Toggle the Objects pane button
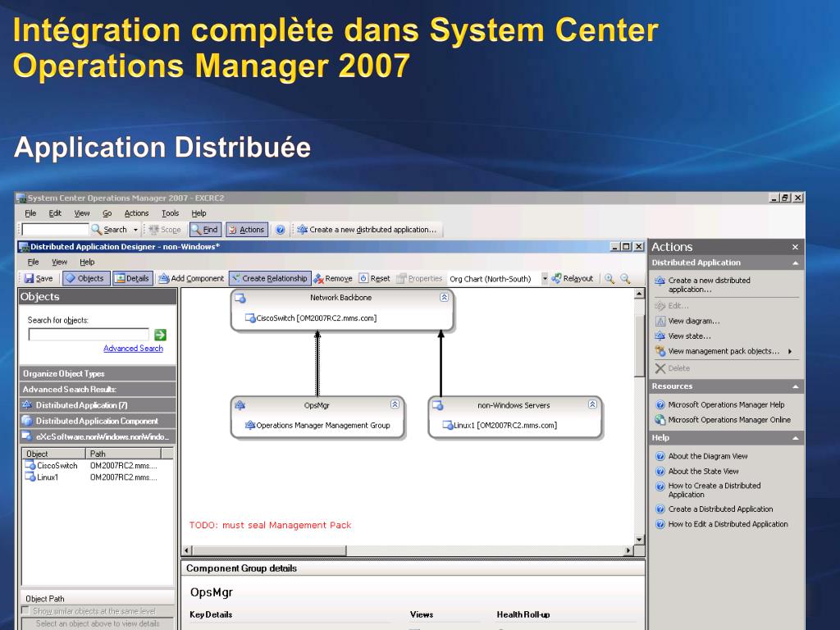The width and height of the screenshot is (840, 630). pyautogui.click(x=86, y=279)
